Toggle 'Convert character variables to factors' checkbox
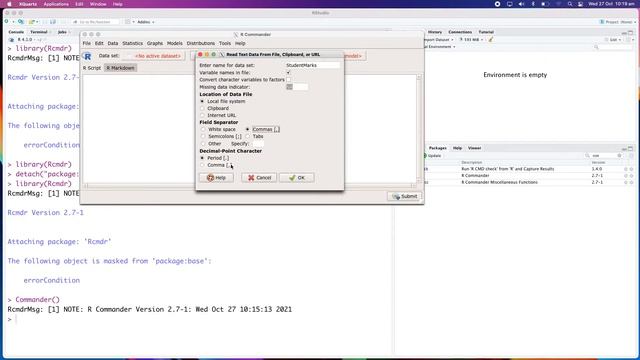Image resolution: width=640 pixels, height=360 pixels. (x=289, y=80)
